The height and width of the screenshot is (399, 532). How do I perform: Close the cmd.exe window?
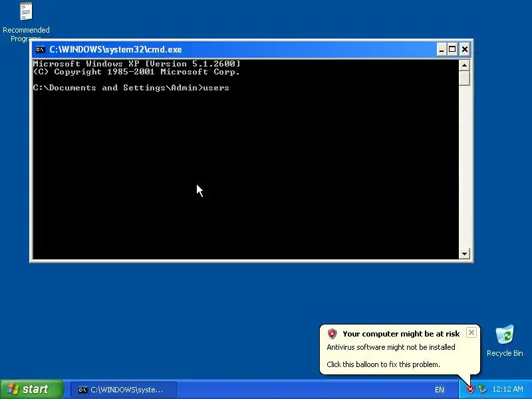pos(464,49)
